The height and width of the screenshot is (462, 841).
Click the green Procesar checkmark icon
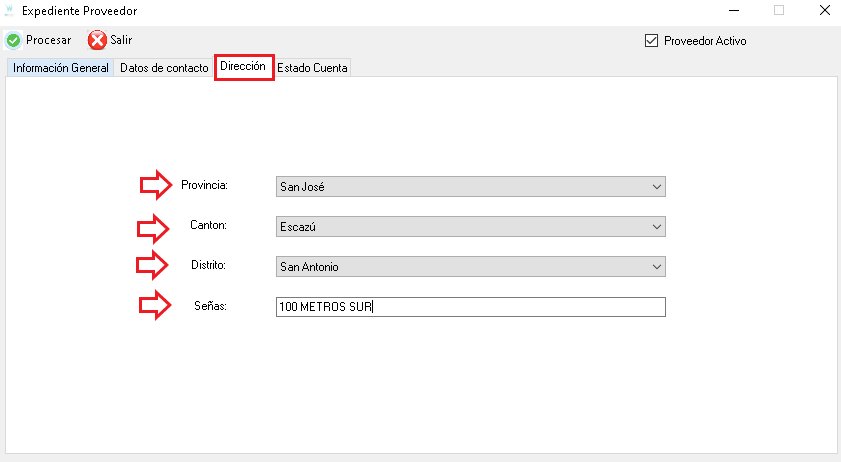(13, 40)
